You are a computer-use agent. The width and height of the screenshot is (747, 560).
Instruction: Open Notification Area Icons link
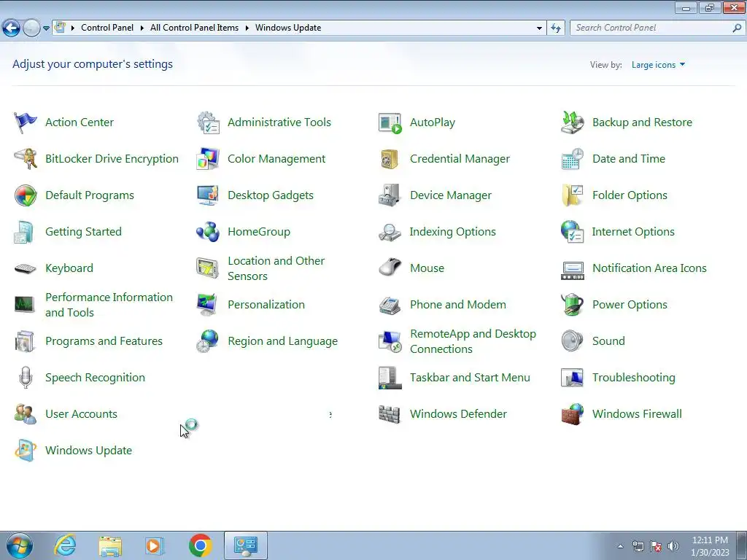pyautogui.click(x=649, y=268)
